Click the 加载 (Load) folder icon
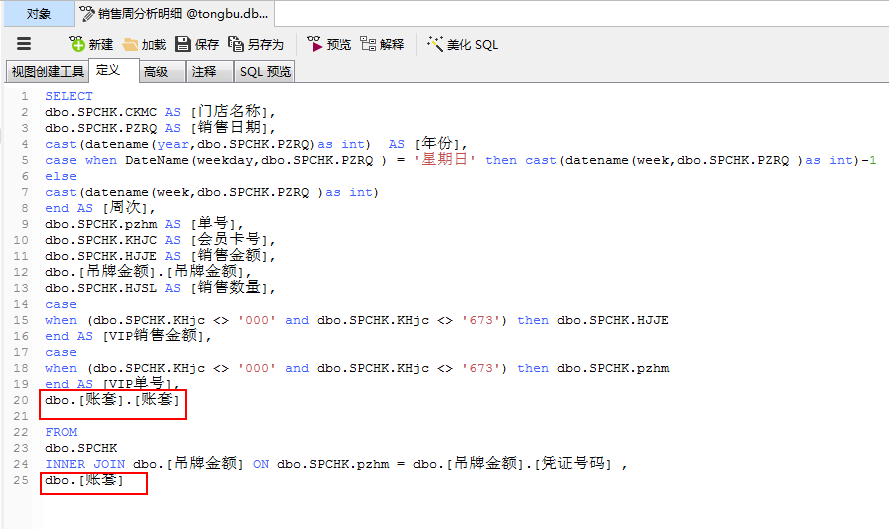Screen dimensions: 889x529 point(130,44)
